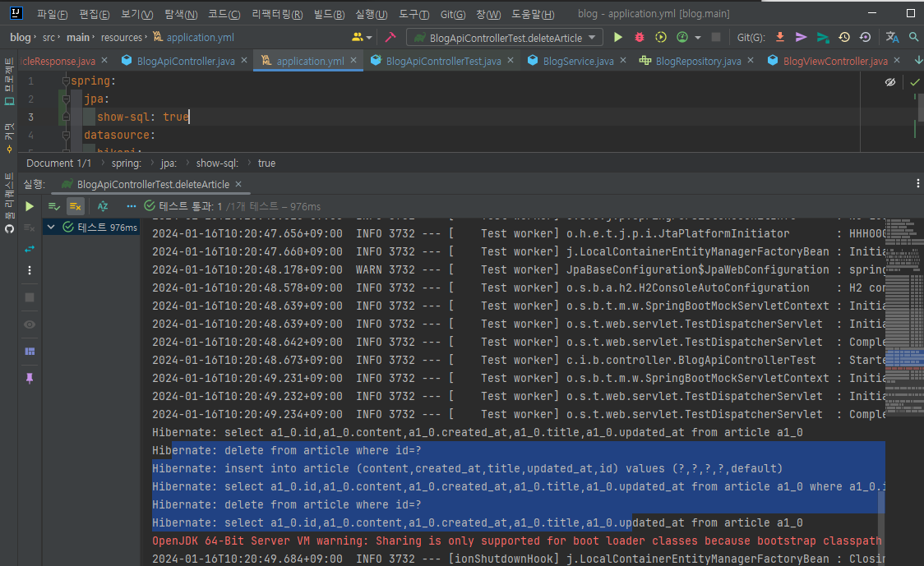Toggle show ignored tests filter
This screenshot has width=924, height=566.
pos(75,206)
